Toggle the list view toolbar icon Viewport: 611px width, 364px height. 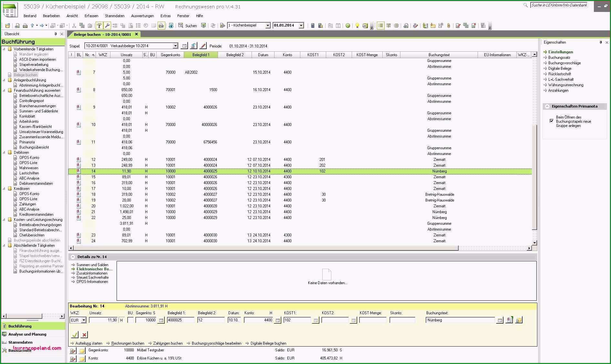click(x=381, y=26)
